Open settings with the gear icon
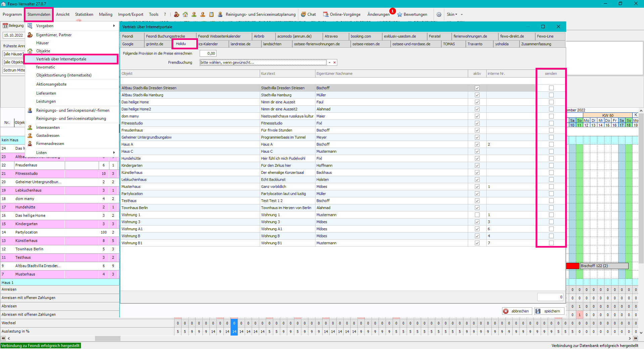Image resolution: width=644 pixels, height=349 pixels. (439, 14)
